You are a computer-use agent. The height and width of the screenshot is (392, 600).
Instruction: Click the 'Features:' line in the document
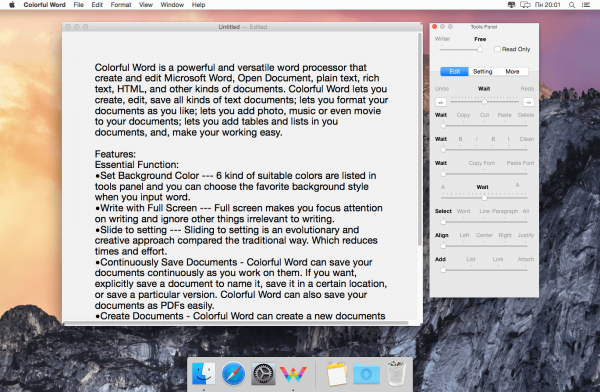pos(115,154)
